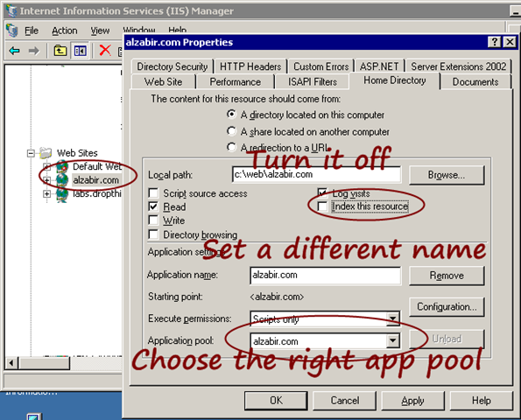
Task: Click the question mark help icon in title bar
Action: (494, 42)
